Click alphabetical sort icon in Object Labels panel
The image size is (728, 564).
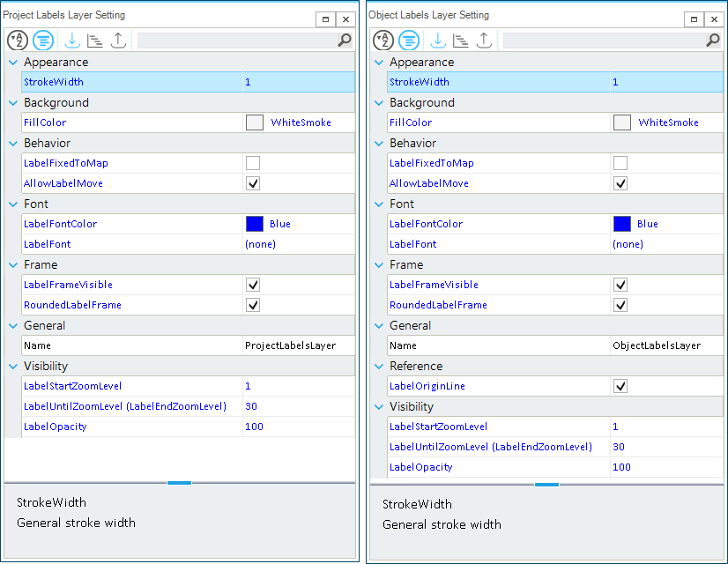pos(383,41)
